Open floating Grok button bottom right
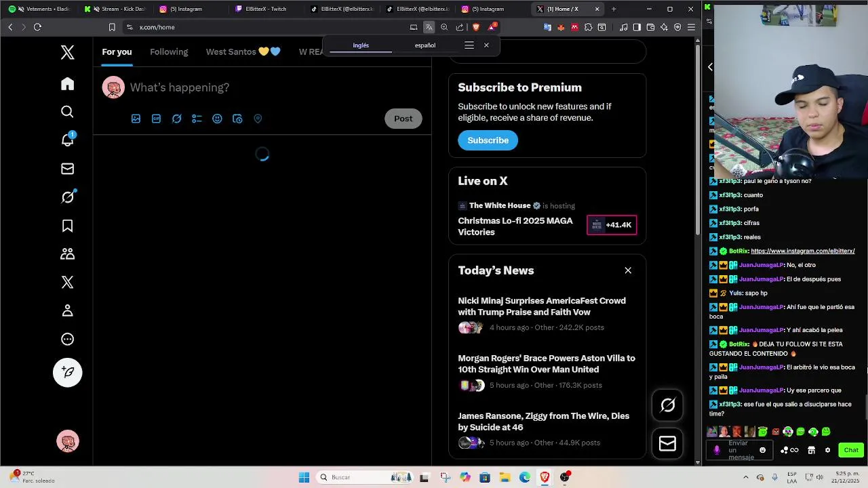 [x=667, y=405]
